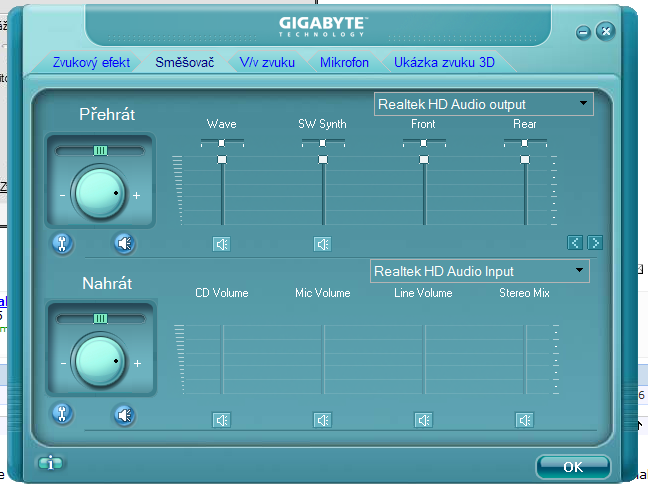
Task: Click the OK button
Action: tap(573, 467)
